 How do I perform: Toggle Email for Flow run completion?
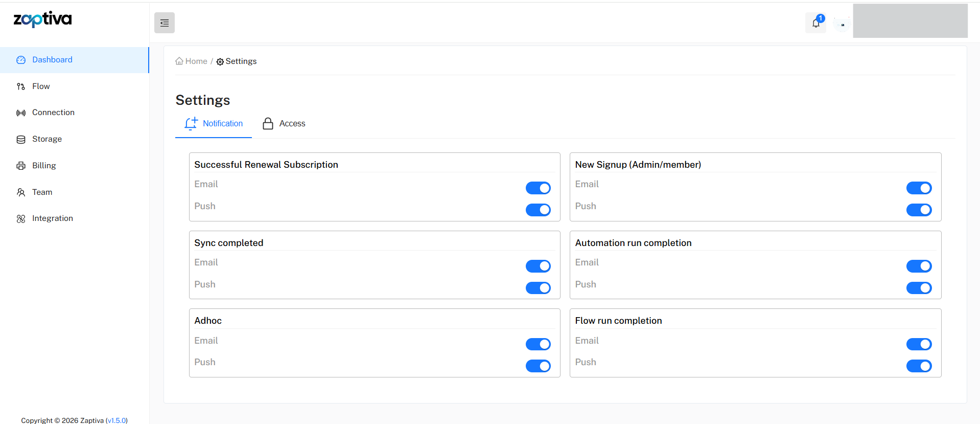click(x=919, y=344)
